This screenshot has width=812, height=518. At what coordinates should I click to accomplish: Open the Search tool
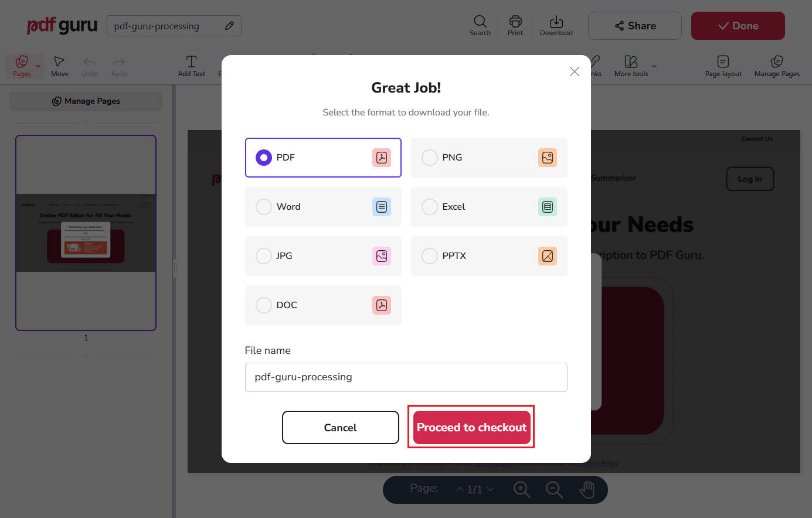(x=480, y=26)
